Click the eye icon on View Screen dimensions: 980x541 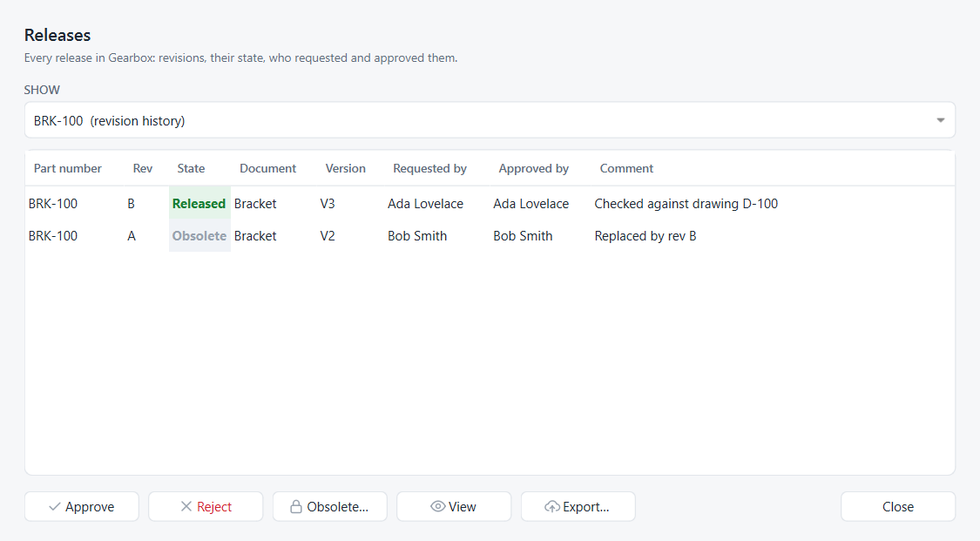point(438,507)
